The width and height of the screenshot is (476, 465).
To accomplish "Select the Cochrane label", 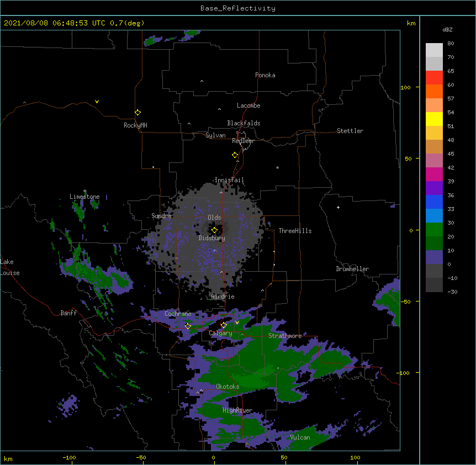I will (x=178, y=314).
